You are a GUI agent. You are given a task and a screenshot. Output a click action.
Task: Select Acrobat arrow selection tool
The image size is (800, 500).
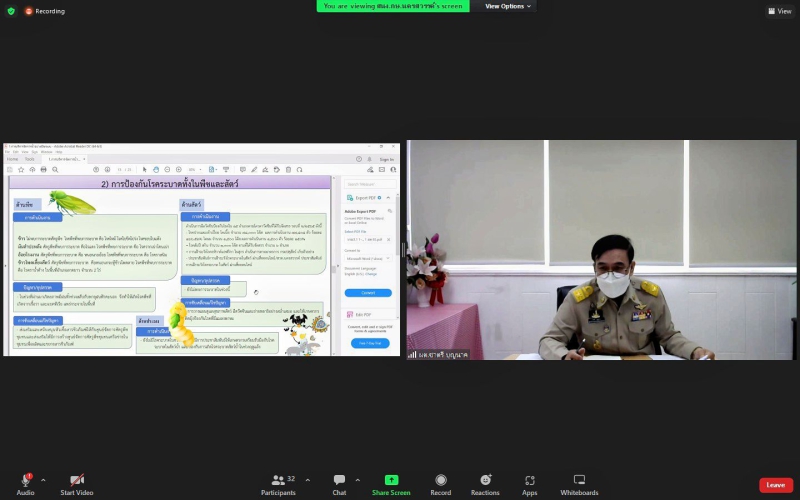(x=144, y=169)
